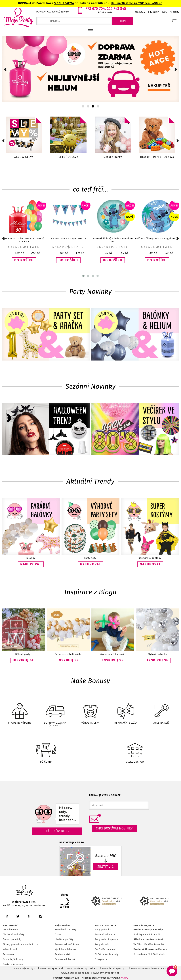
Task: Open the shopping cart icon
Action: 173,21
